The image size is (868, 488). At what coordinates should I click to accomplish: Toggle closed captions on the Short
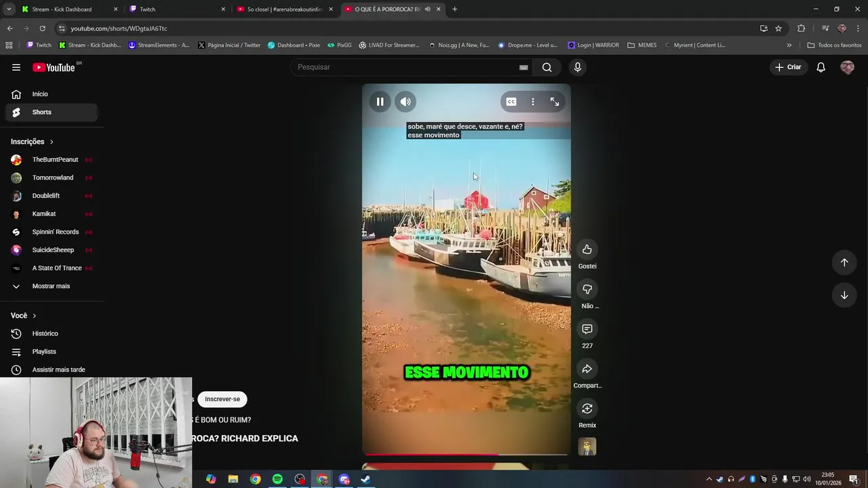(x=511, y=102)
